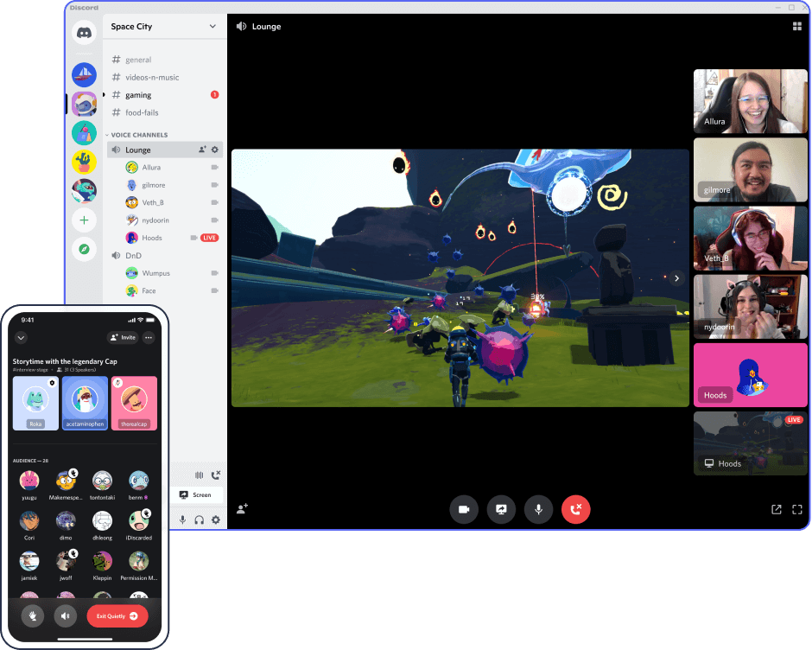Enter full screen mode
The height and width of the screenshot is (650, 812).
click(x=797, y=510)
